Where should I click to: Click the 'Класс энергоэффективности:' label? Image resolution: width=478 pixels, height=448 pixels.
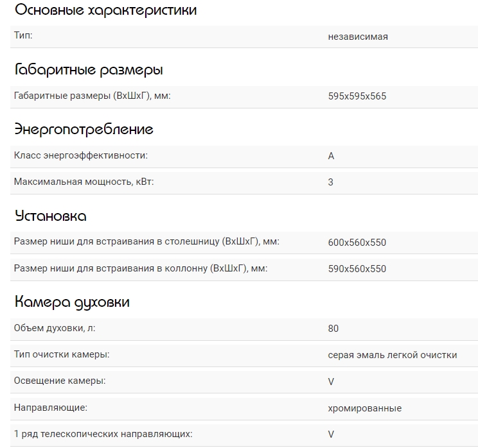pos(81,155)
